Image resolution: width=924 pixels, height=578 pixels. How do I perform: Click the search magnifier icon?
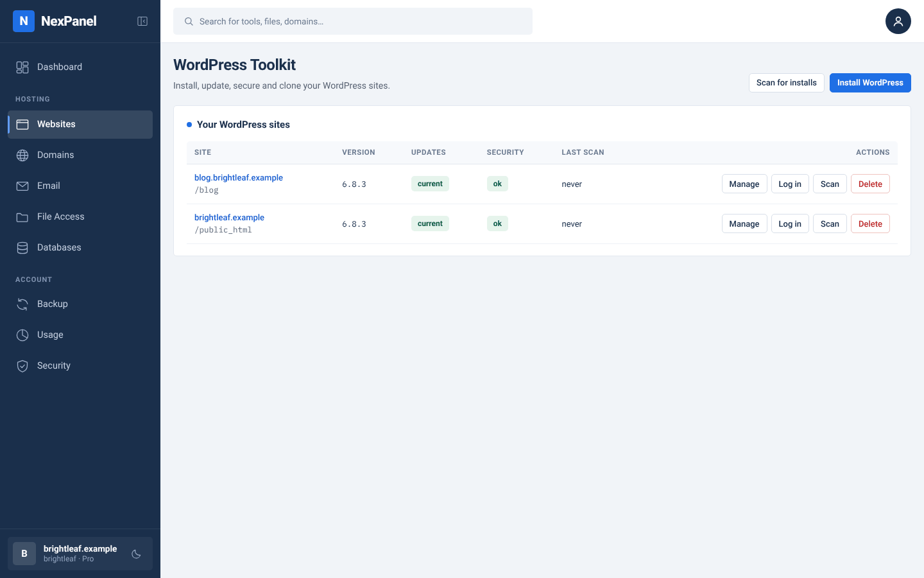click(x=189, y=21)
